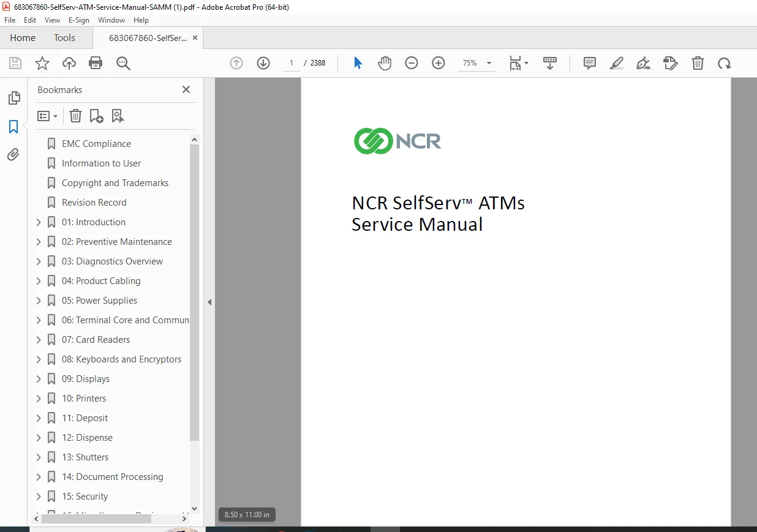Switch to the Tools tab
The width and height of the screenshot is (757, 532).
tap(64, 38)
